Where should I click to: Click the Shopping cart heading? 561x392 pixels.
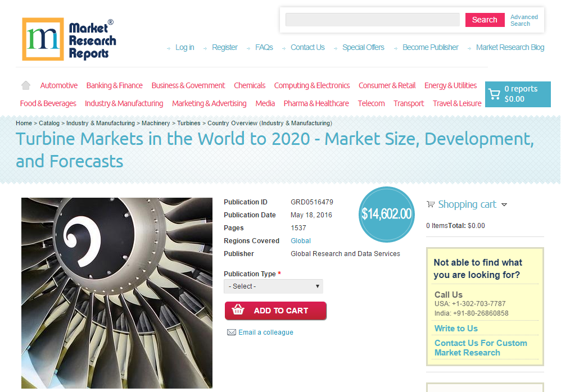click(467, 204)
